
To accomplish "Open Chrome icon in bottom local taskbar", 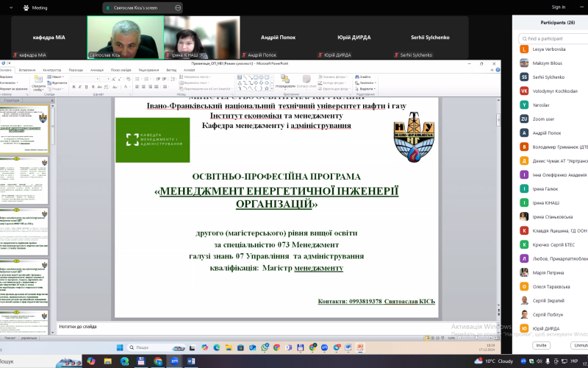I will click(x=158, y=361).
